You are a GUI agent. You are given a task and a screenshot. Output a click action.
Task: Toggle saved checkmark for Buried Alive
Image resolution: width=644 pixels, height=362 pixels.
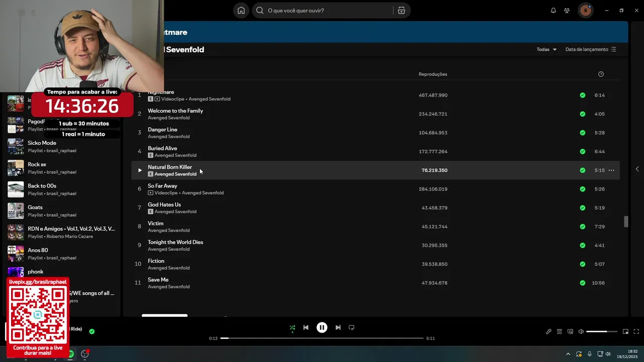coord(583,151)
